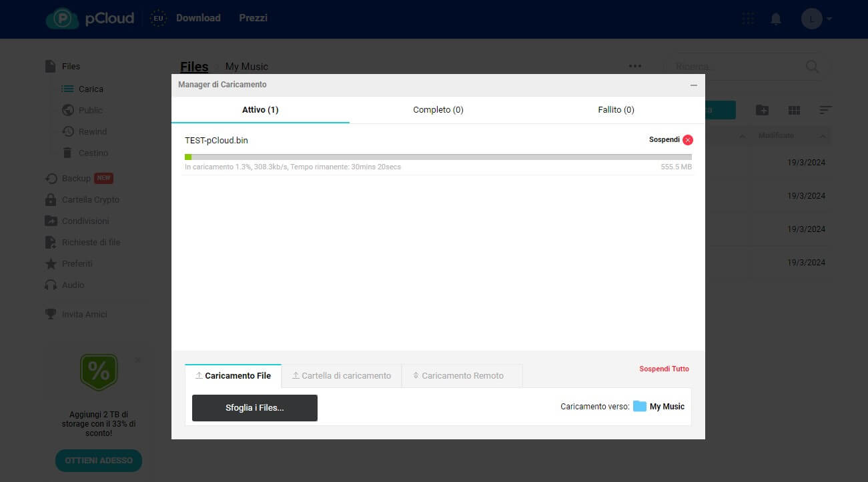Switch to grid view layout
This screenshot has height=482, width=868.
tap(794, 110)
